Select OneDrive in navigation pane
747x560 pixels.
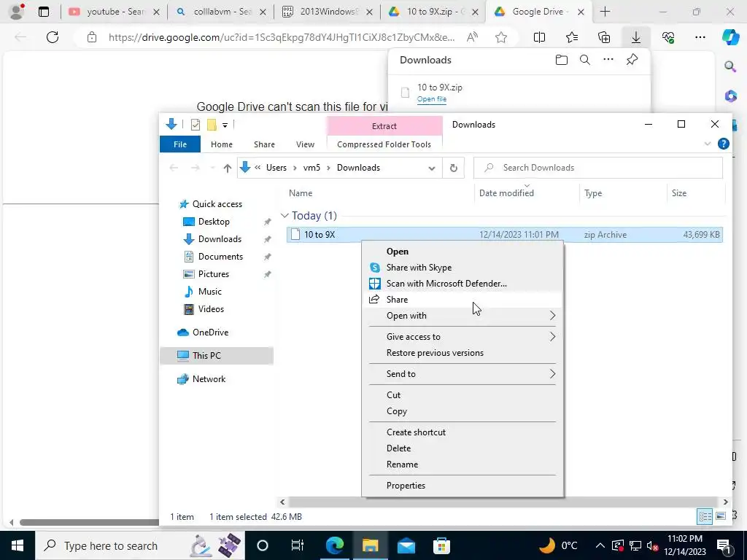210,332
